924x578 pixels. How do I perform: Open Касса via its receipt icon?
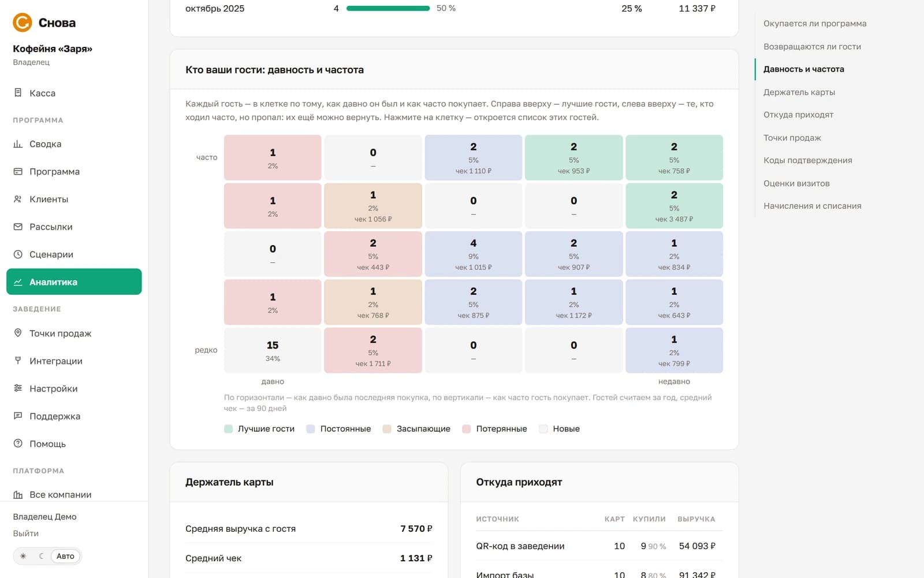(18, 92)
